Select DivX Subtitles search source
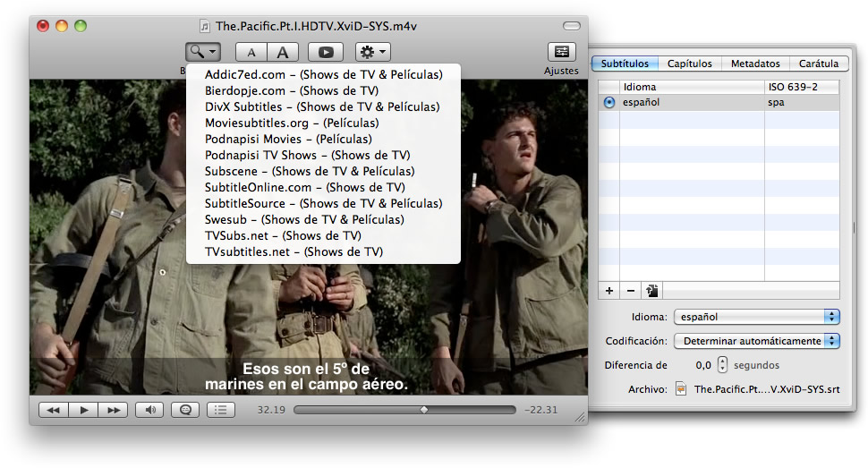Image resolution: width=868 pixels, height=468 pixels. pyautogui.click(x=323, y=106)
